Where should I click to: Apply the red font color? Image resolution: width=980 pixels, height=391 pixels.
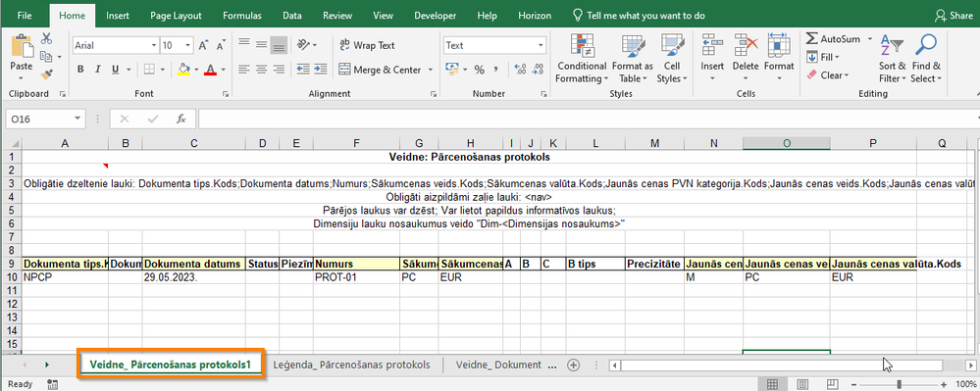pos(210,70)
